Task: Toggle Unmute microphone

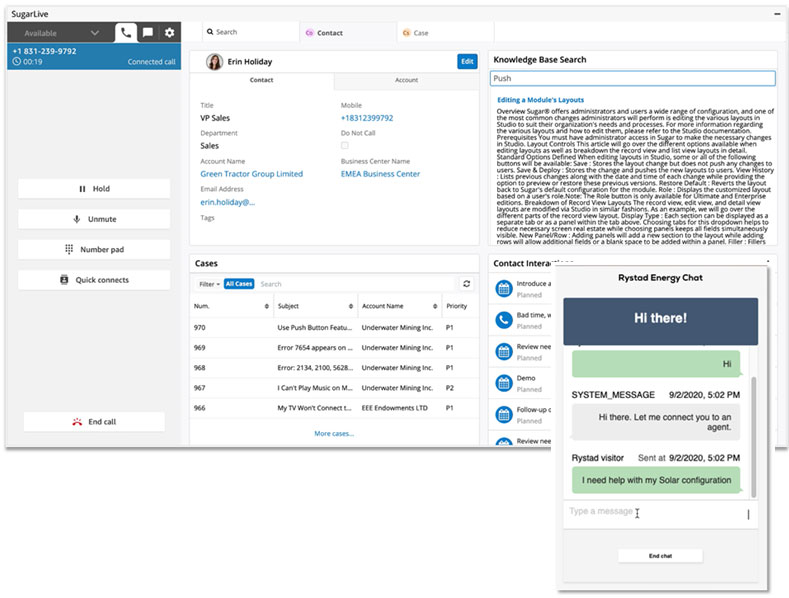Action: (94, 219)
